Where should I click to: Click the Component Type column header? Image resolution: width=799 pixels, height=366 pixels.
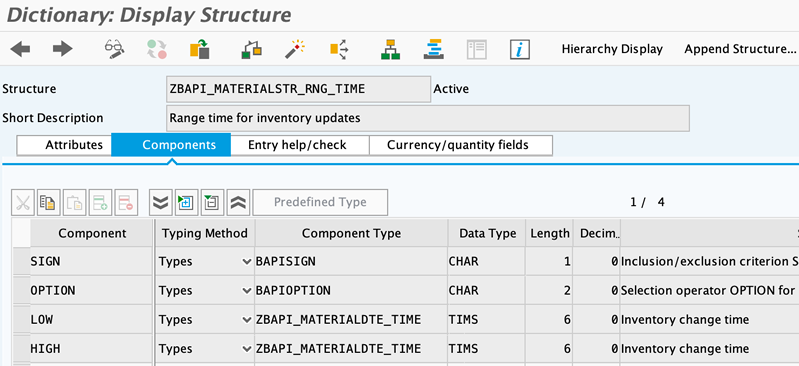pos(351,233)
